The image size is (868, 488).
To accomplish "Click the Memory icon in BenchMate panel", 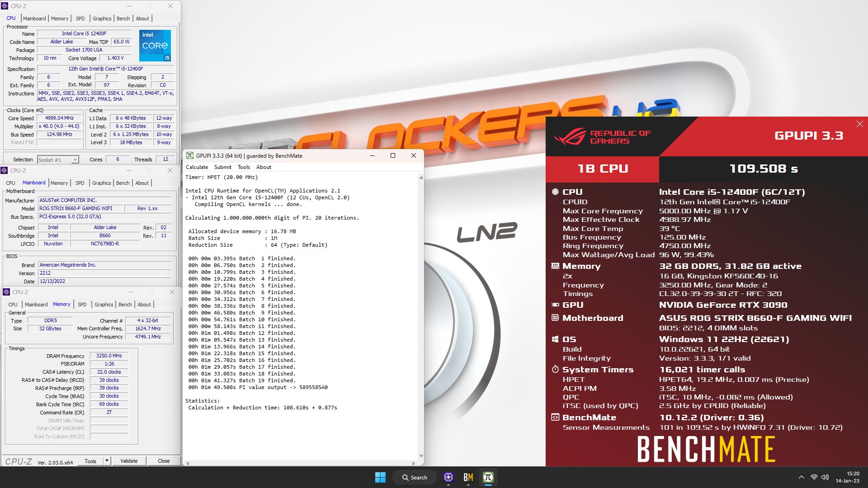I will (555, 266).
